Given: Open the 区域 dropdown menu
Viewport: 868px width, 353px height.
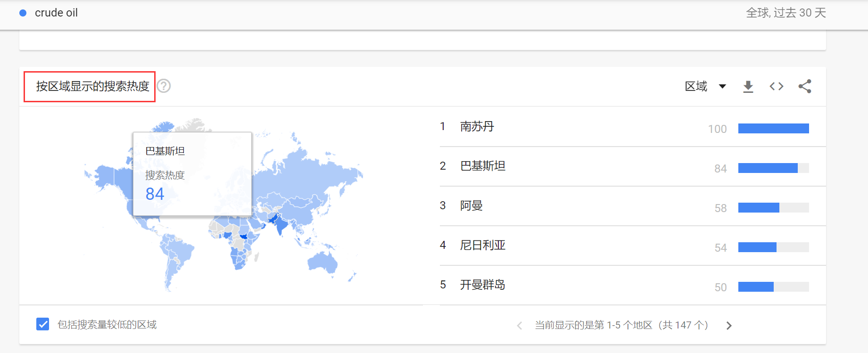Looking at the screenshot, I should pyautogui.click(x=696, y=86).
